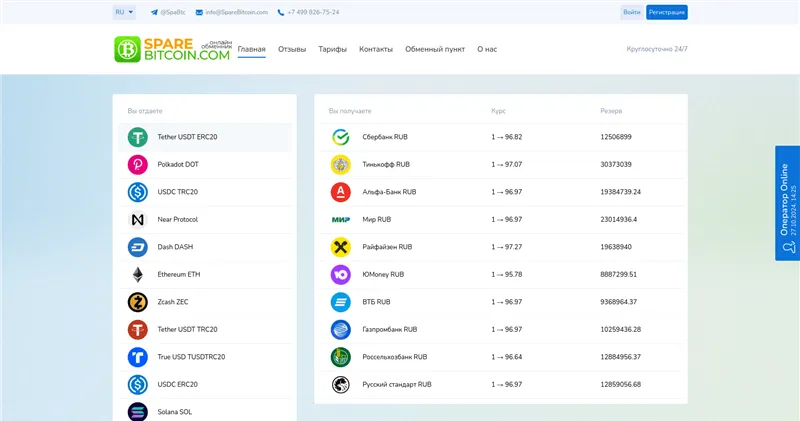Select Русский стандарт RUB label
The image size is (800, 421).
coord(397,385)
